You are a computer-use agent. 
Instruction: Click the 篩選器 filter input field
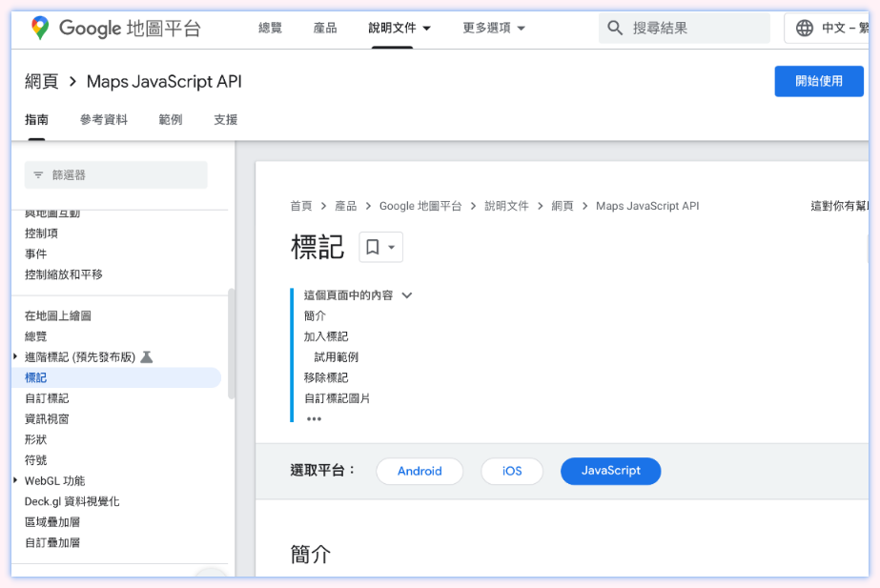[115, 175]
